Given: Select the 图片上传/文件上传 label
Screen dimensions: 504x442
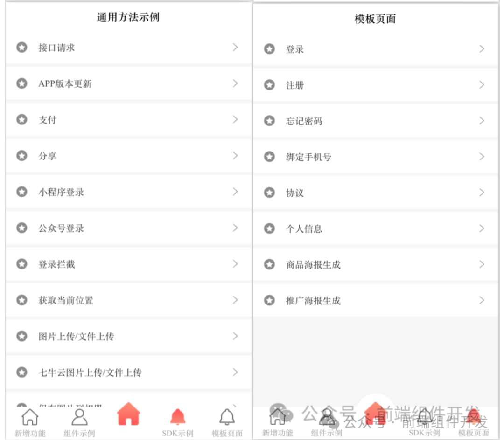Looking at the screenshot, I should (76, 337).
